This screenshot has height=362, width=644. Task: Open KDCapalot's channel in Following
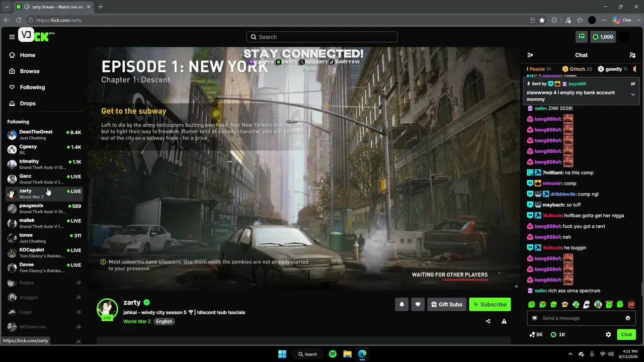pos(44,252)
